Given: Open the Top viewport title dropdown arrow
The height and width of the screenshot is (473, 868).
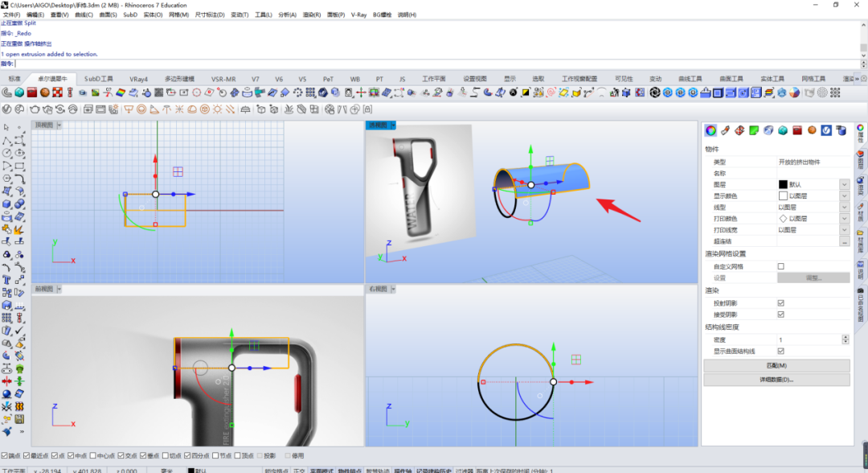Looking at the screenshot, I should pos(59,125).
